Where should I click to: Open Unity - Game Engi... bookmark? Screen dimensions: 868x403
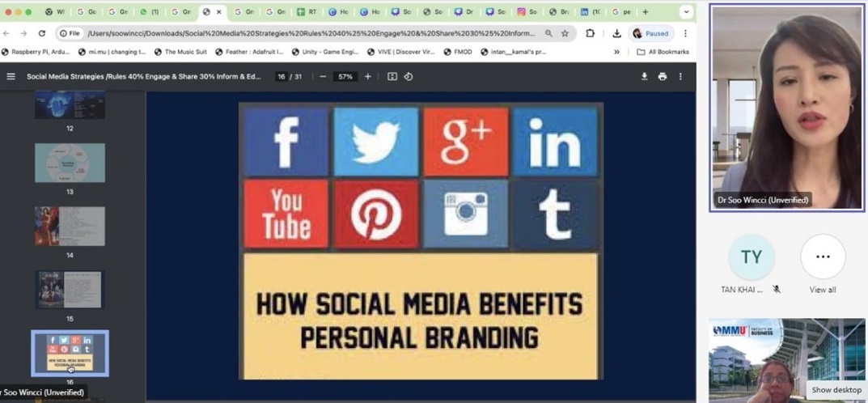click(325, 52)
